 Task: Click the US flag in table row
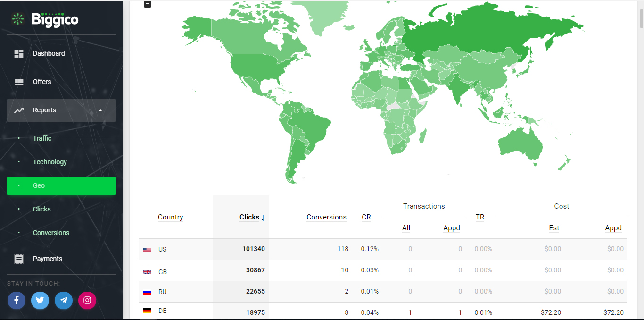tap(147, 250)
